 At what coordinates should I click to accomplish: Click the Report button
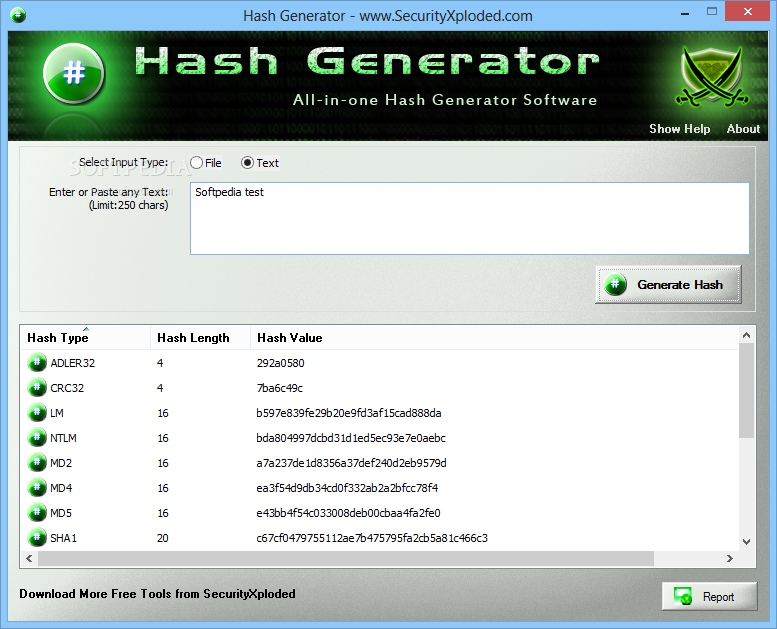pos(710,596)
